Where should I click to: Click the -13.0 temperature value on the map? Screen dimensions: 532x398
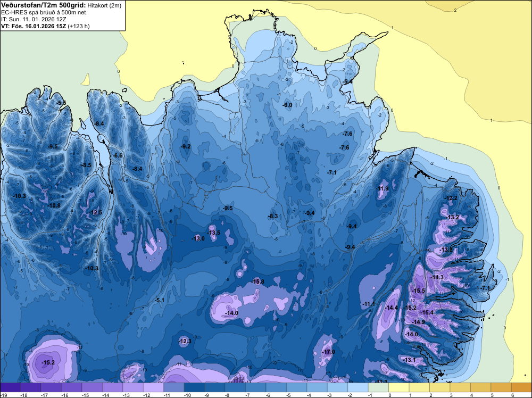pos(198,238)
